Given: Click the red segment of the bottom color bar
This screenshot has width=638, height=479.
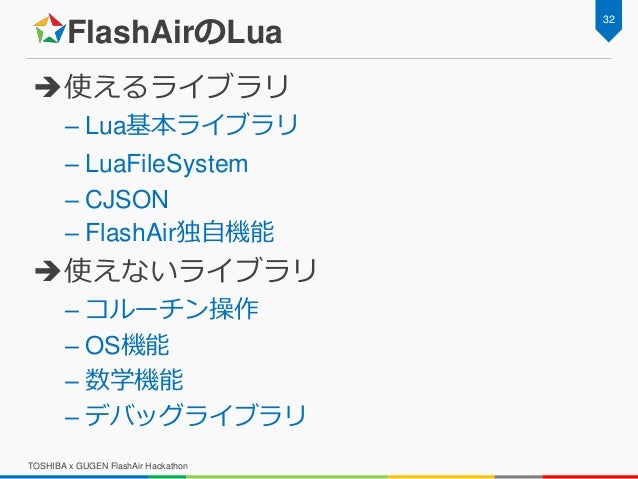Looking at the screenshot, I should coord(590,477).
